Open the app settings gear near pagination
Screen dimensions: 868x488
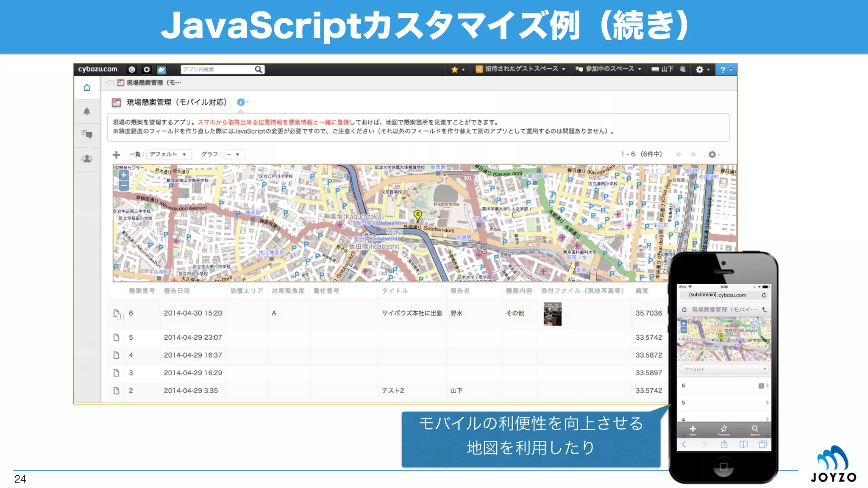(x=714, y=155)
